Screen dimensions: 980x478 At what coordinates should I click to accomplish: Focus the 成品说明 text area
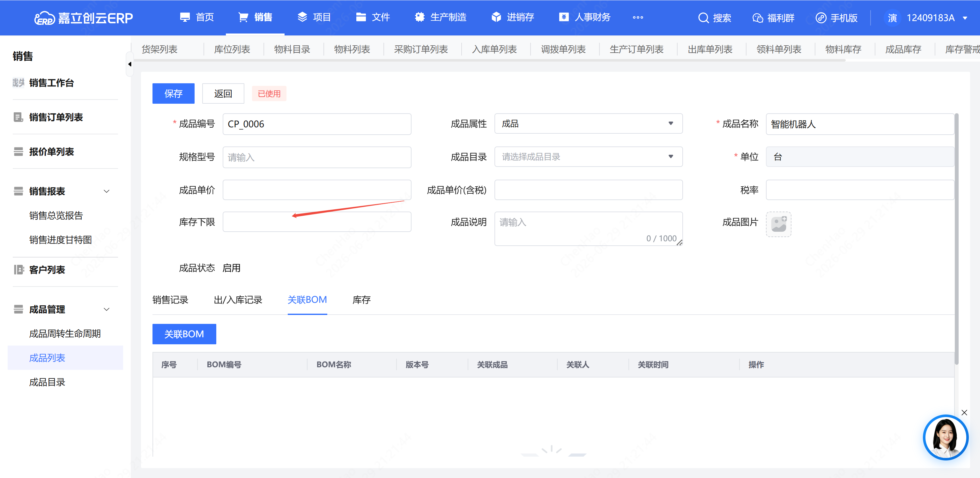tap(588, 229)
